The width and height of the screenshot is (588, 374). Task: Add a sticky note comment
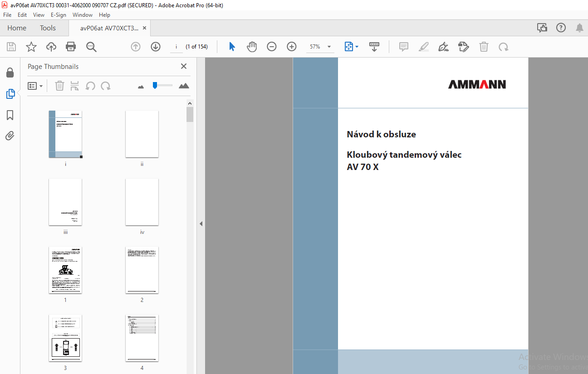point(404,47)
